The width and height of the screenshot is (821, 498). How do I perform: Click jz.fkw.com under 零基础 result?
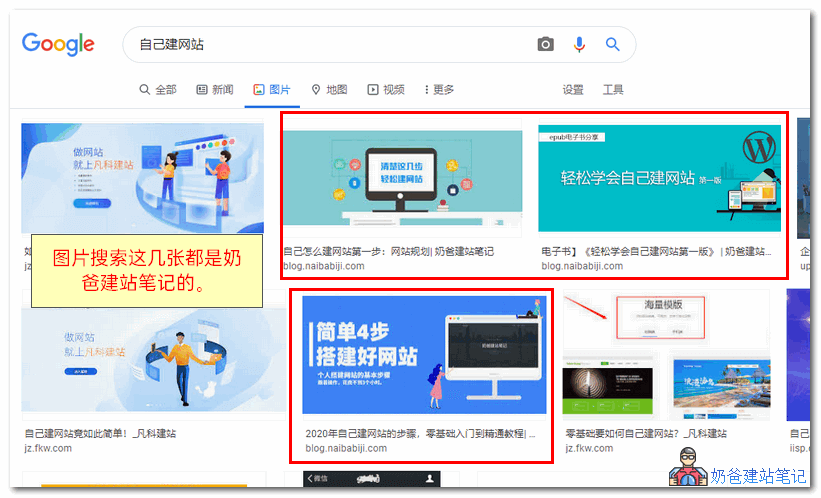(589, 448)
